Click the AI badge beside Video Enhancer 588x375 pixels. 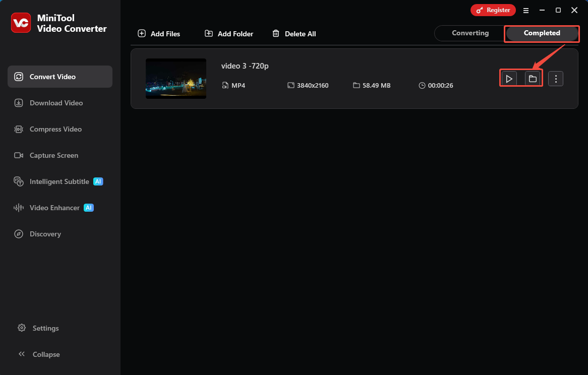click(89, 208)
